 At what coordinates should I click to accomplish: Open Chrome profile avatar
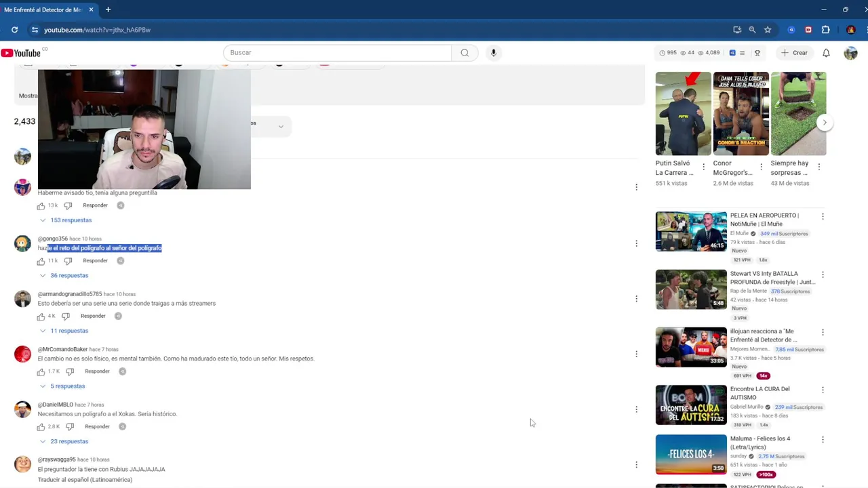tap(851, 30)
